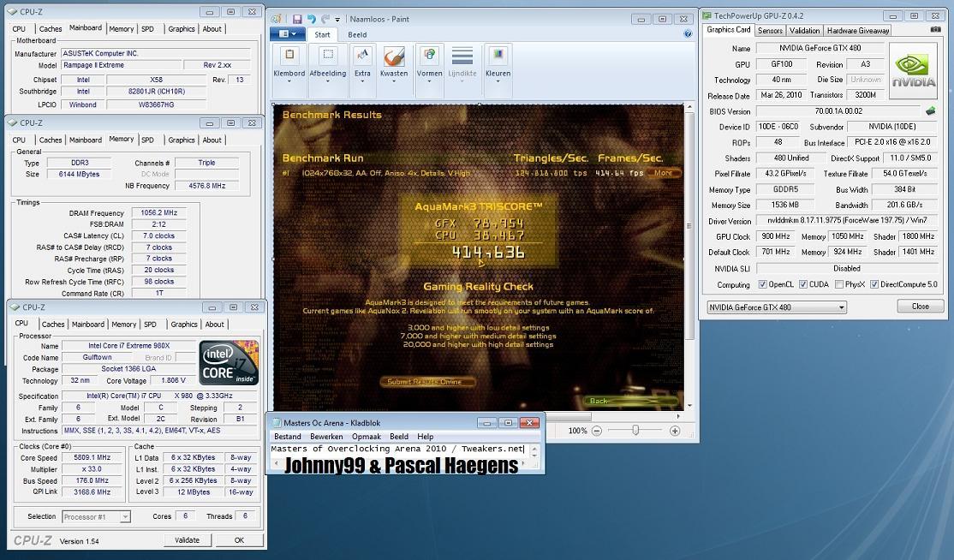Click the GPU Clock value 900 MHz in GPU-Z
This screenshot has width=954, height=560.
[775, 236]
